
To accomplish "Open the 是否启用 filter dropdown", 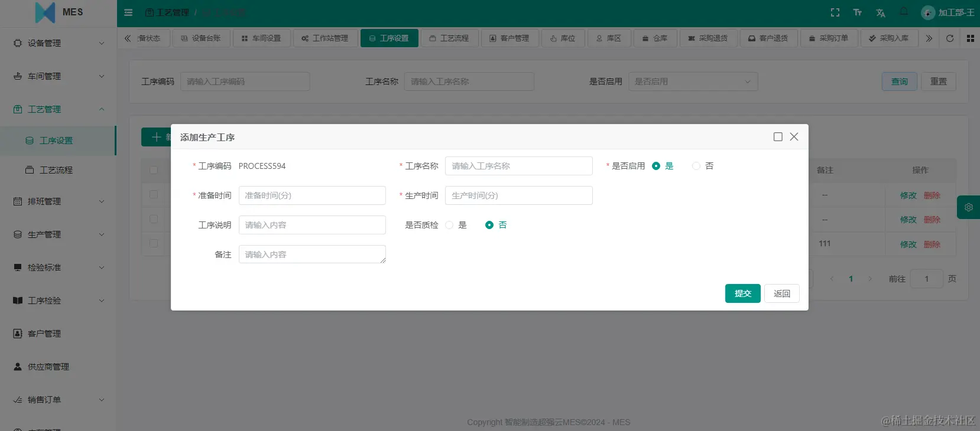I will tap(693, 81).
